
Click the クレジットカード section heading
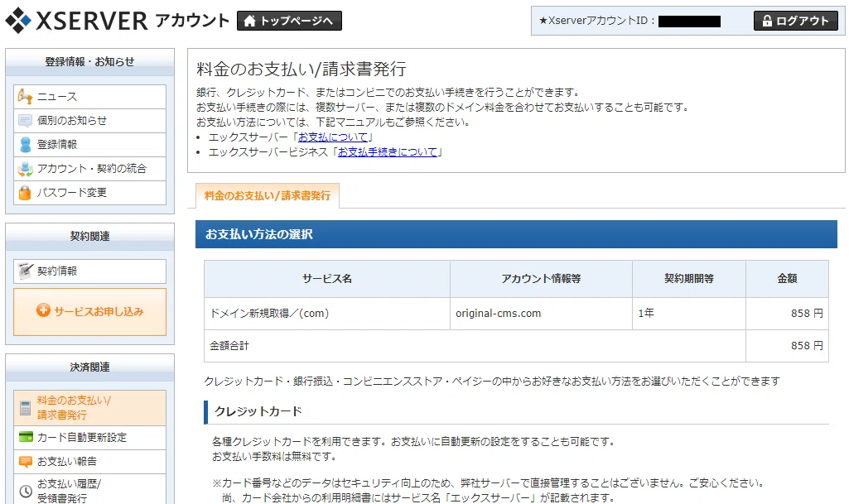[258, 411]
